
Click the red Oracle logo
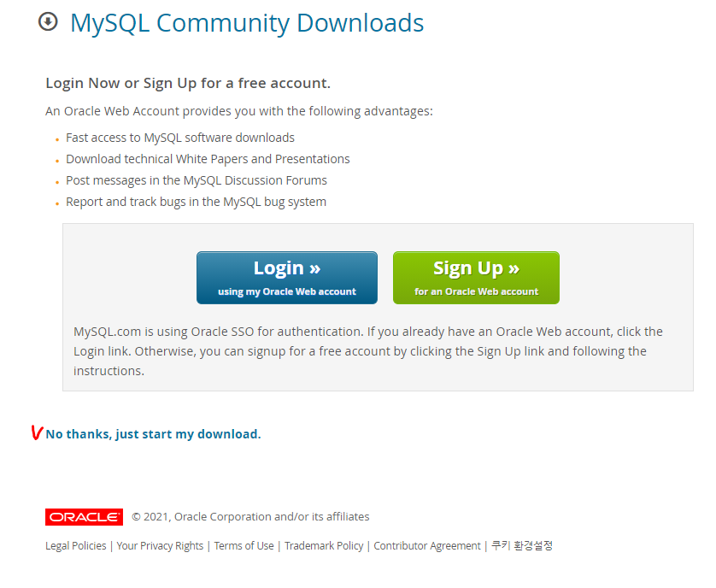tap(84, 517)
